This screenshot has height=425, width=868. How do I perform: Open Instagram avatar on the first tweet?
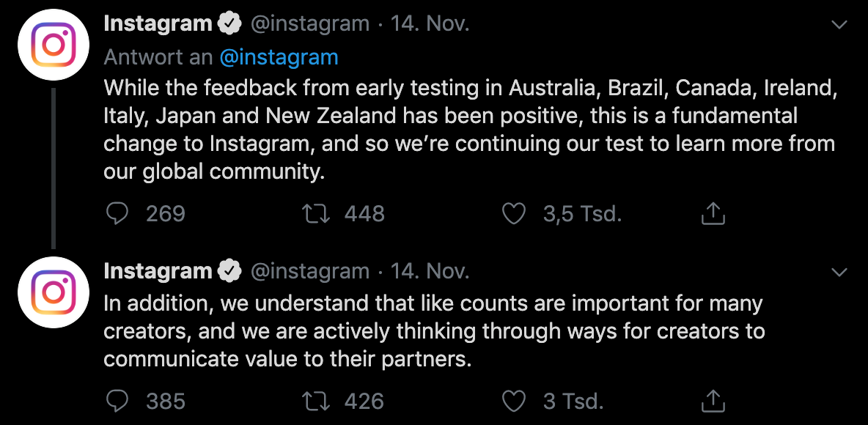click(53, 45)
